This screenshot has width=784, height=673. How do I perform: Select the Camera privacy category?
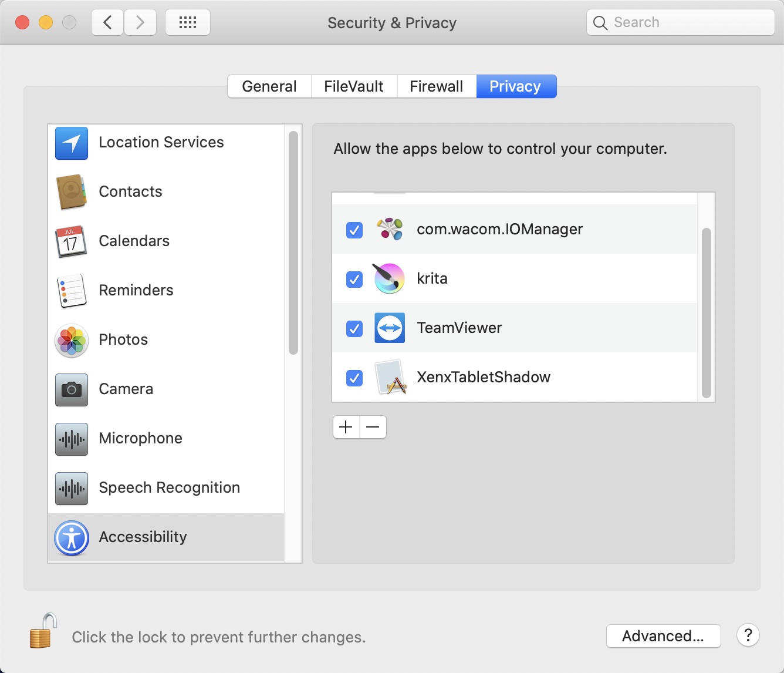[x=126, y=389]
